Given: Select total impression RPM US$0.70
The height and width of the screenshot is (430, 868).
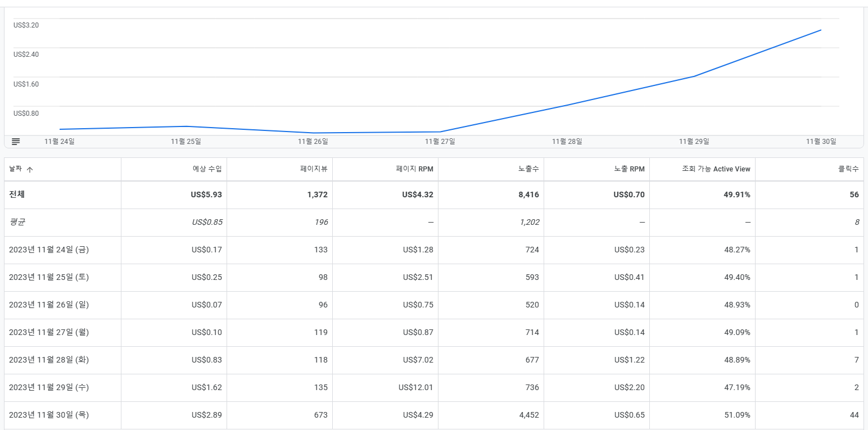Looking at the screenshot, I should 629,194.
